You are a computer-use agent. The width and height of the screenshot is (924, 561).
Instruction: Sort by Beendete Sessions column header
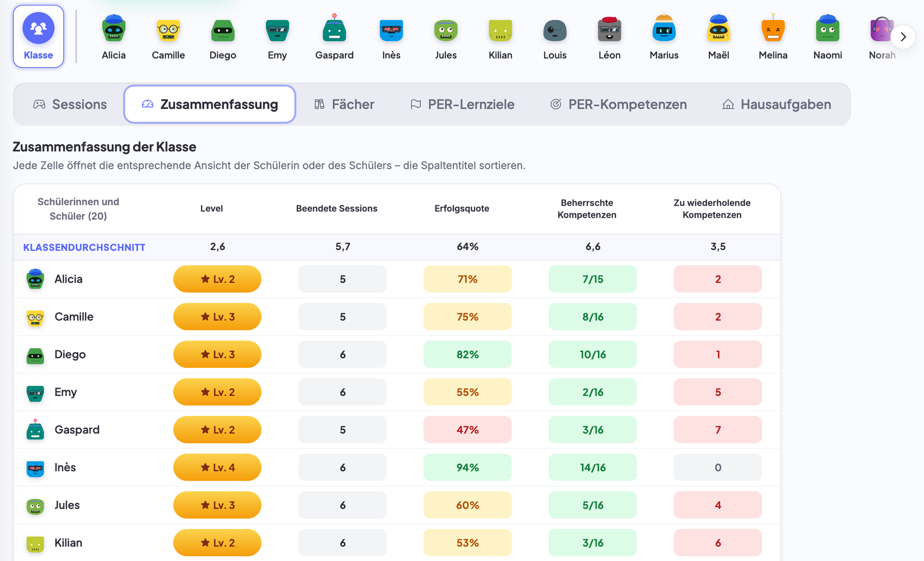pos(337,209)
